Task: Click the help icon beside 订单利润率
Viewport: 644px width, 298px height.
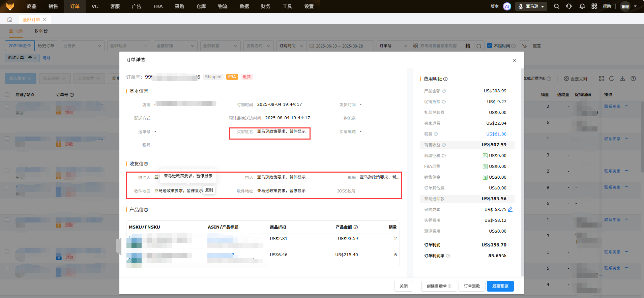Action: tap(448, 256)
